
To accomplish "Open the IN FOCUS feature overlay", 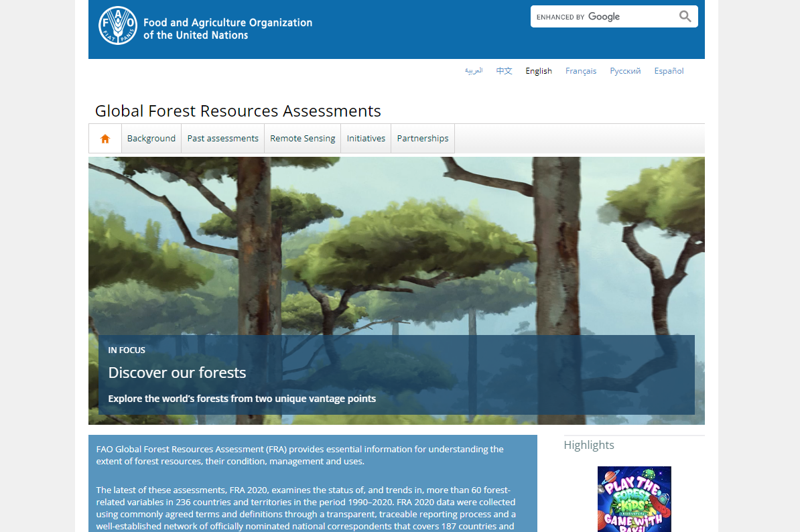I will [127, 350].
